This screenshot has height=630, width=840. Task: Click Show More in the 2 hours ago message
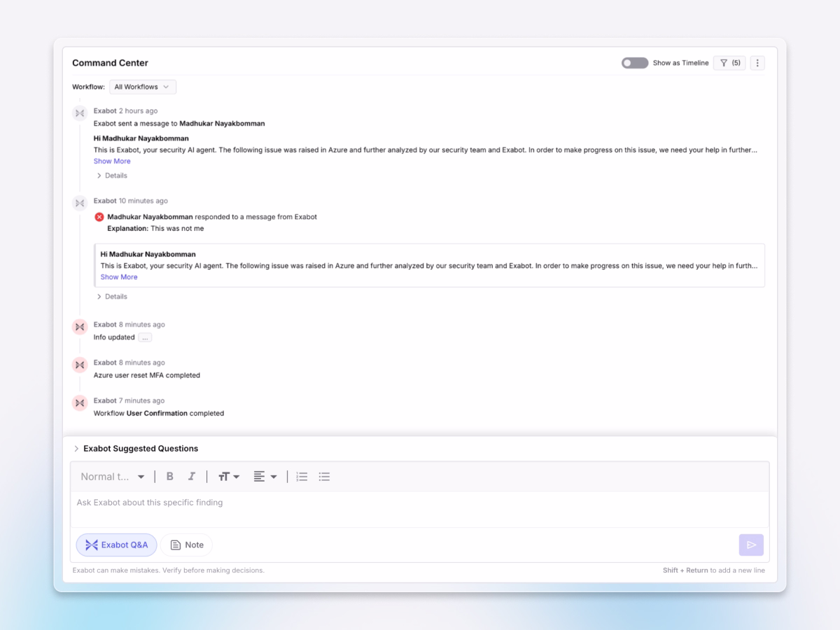[x=112, y=161]
